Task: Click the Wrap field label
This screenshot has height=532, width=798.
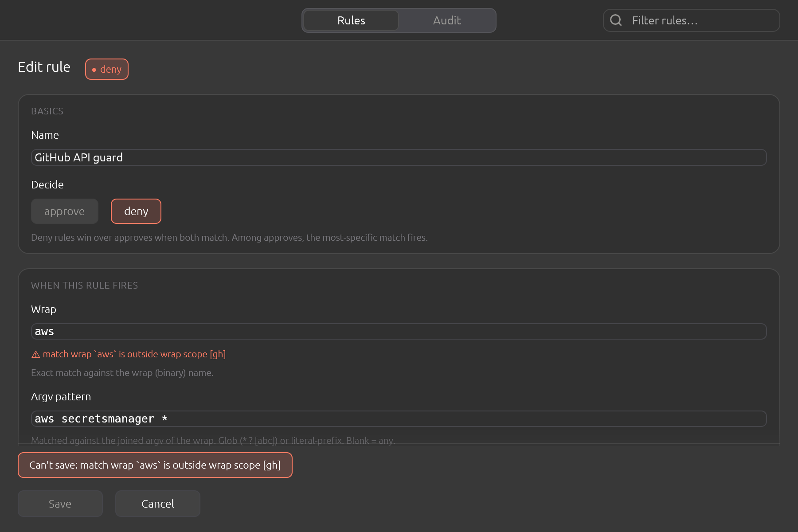Action: (x=44, y=309)
